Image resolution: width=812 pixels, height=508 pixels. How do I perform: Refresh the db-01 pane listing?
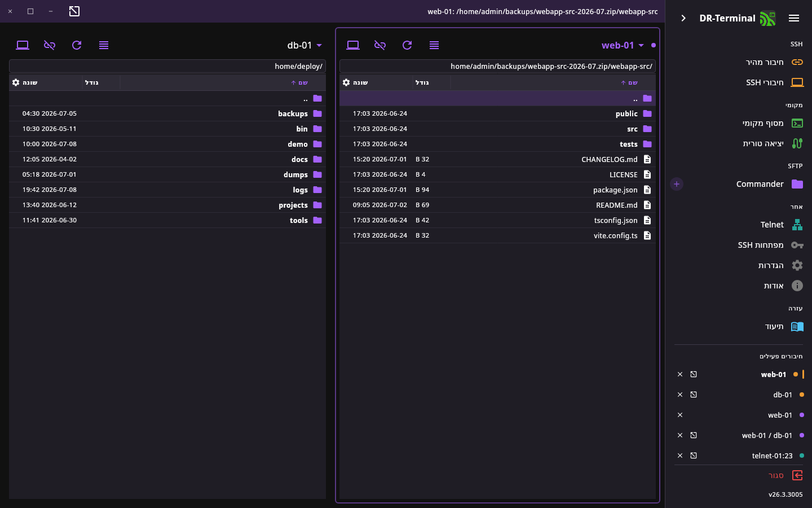pyautogui.click(x=77, y=45)
